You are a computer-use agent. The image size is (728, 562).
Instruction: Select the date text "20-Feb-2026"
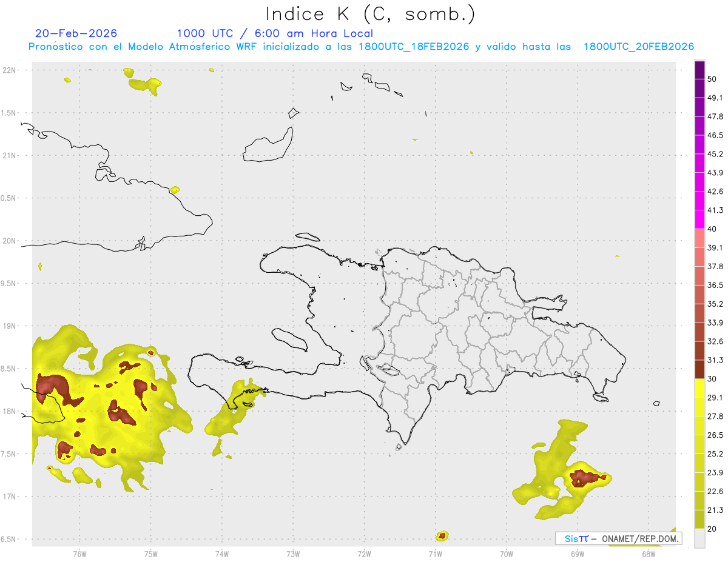click(76, 33)
